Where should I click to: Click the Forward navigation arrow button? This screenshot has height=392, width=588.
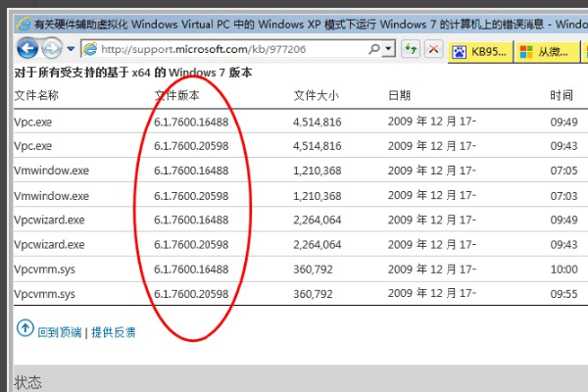pyautogui.click(x=52, y=49)
